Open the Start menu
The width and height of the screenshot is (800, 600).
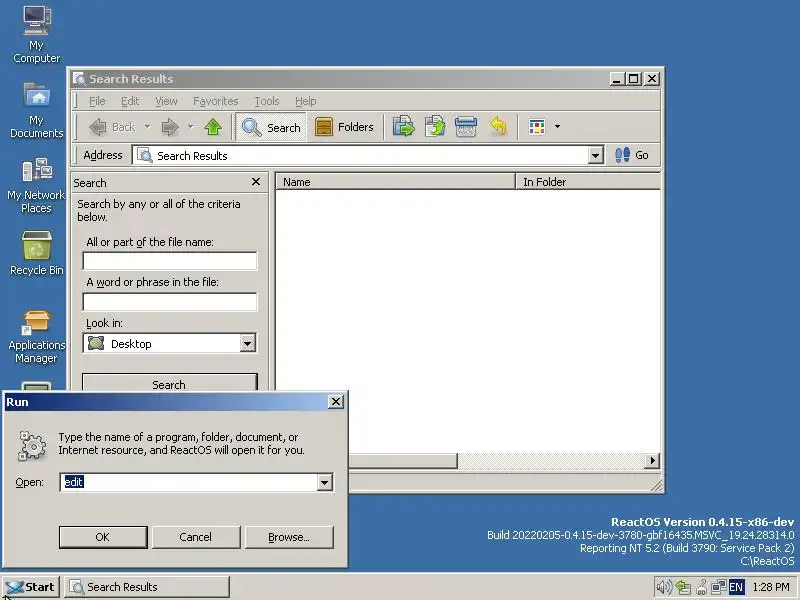[31, 587]
